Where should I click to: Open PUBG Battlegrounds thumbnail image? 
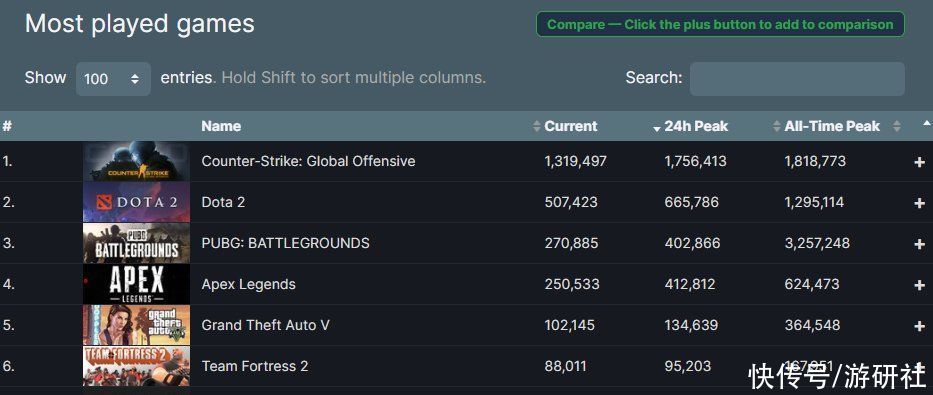click(x=136, y=243)
